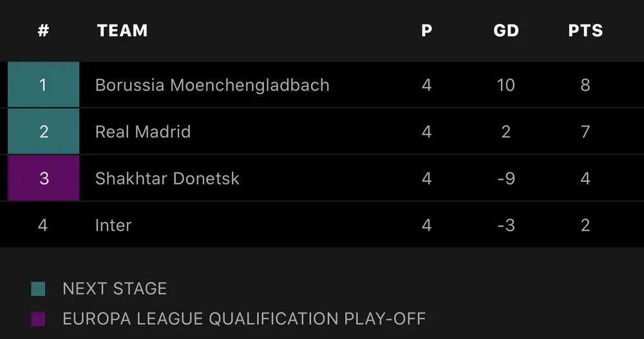Viewport: 644px width, 339px height.
Task: Click the purple Europa League legend swatch
Action: pos(38,318)
